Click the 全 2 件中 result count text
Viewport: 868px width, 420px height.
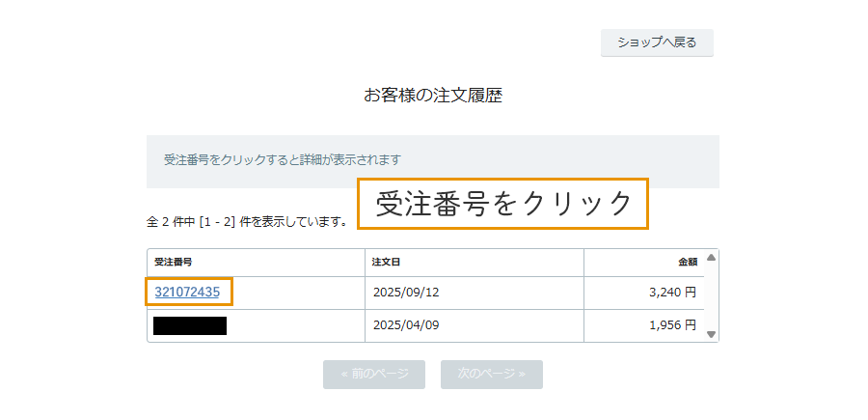(x=247, y=222)
